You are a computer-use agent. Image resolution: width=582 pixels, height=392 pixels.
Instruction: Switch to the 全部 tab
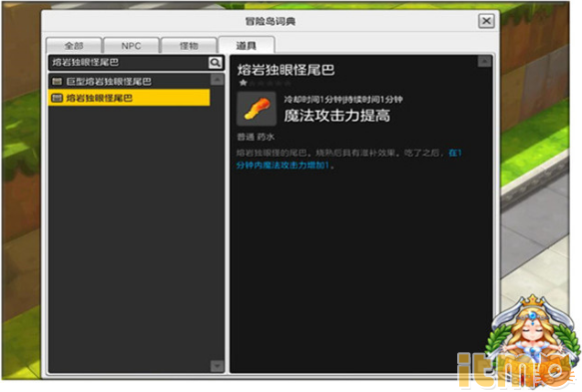click(74, 46)
